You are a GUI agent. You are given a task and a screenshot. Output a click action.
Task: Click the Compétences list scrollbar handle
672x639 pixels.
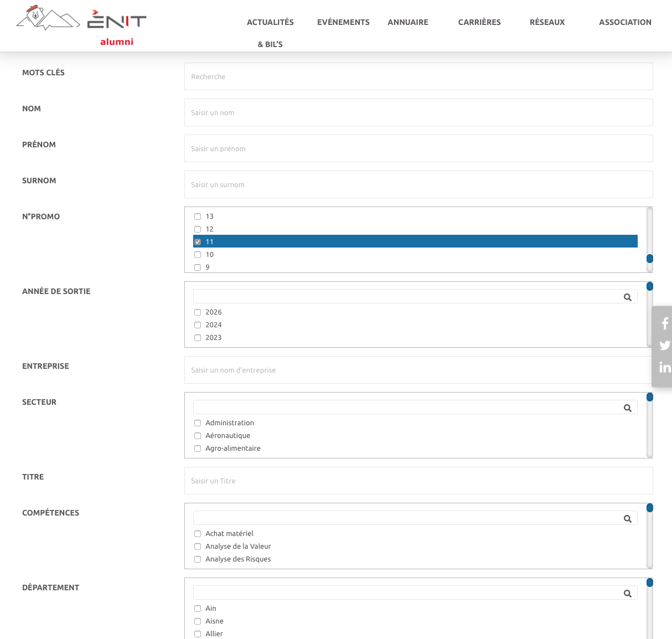(650, 508)
